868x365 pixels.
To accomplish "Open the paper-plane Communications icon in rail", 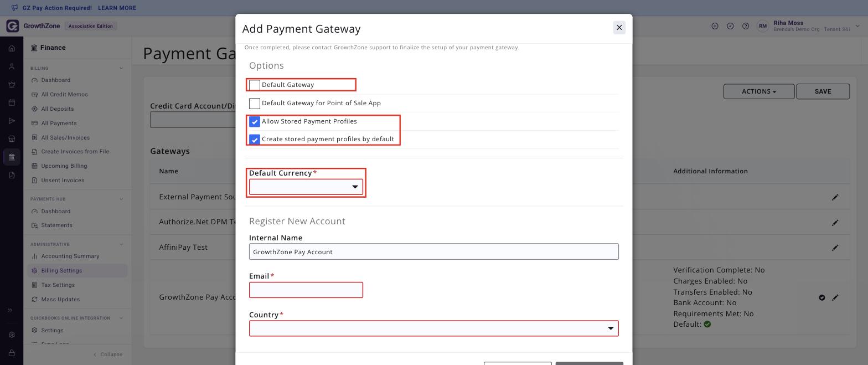I will click(12, 121).
